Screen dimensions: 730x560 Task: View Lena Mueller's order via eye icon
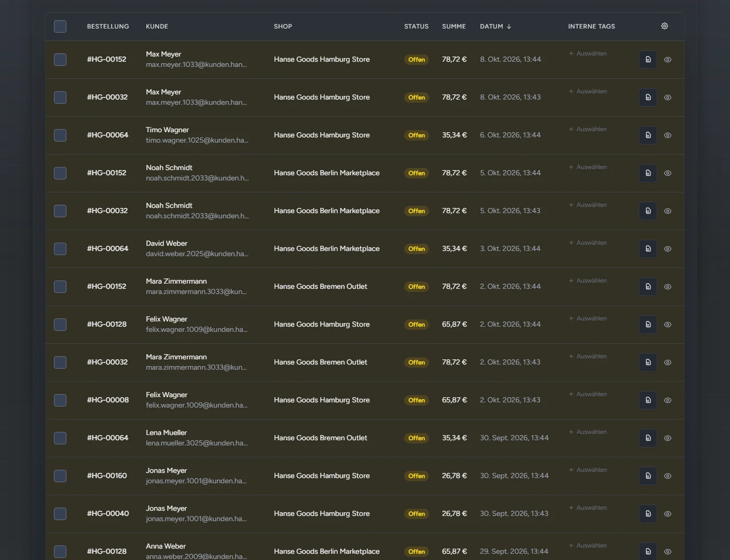(668, 438)
